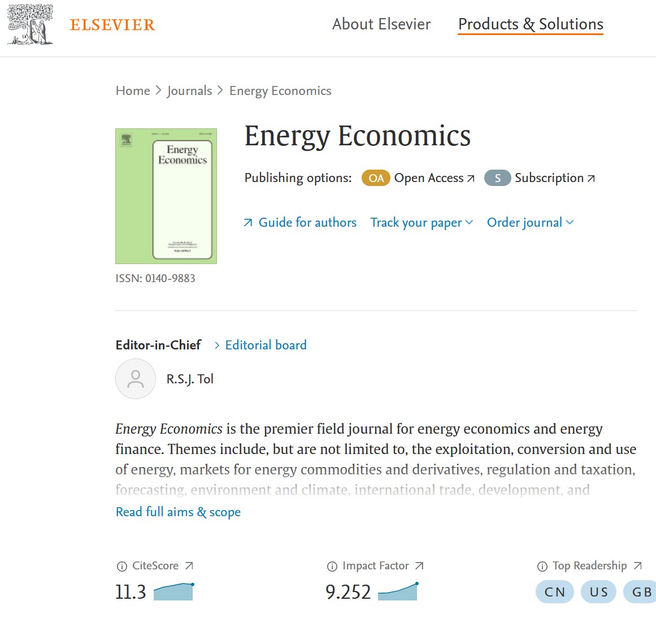Click the Impact Factor external link arrow
Viewport: 656px width, 644px height.
coord(419,566)
